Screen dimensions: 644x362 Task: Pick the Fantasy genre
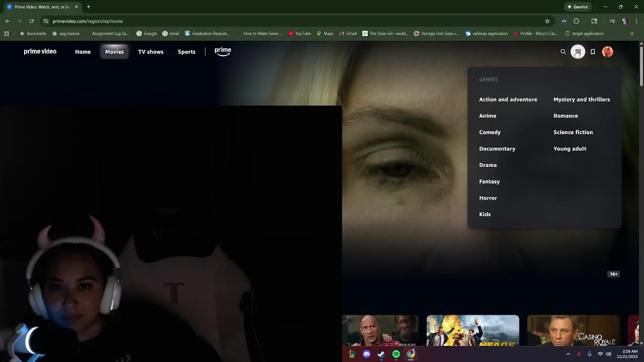click(489, 182)
